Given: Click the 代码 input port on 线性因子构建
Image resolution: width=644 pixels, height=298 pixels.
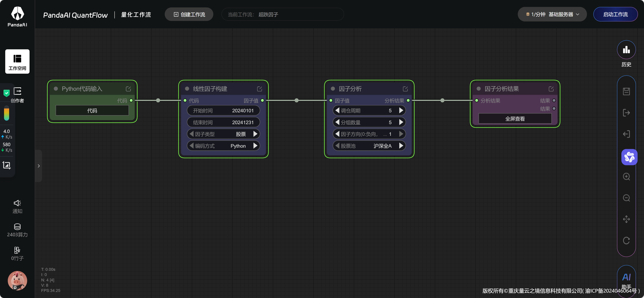Looking at the screenshot, I should pos(185,100).
